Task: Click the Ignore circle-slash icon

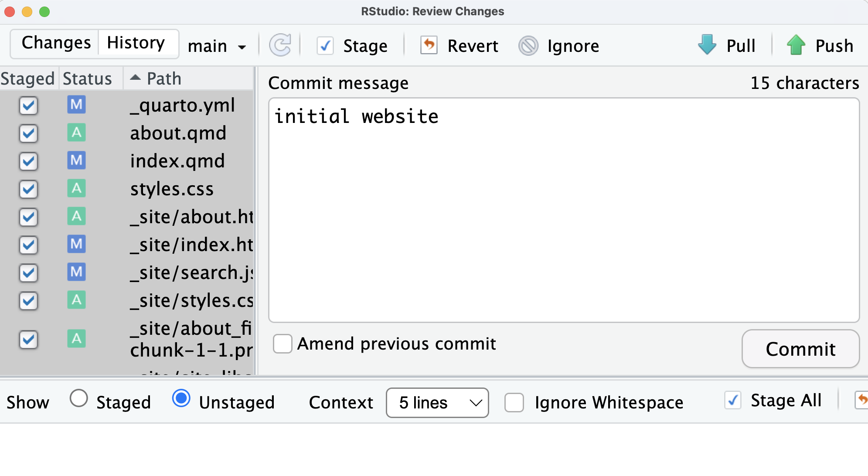Action: 528,45
